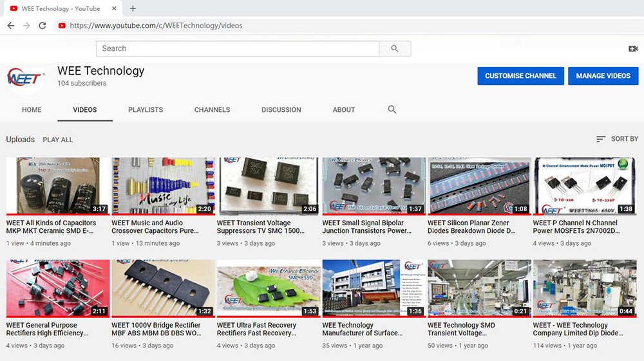Open the Music and Audio thumbnail 2:20
Viewport: 644px width, 361px height.
pyautogui.click(x=163, y=186)
